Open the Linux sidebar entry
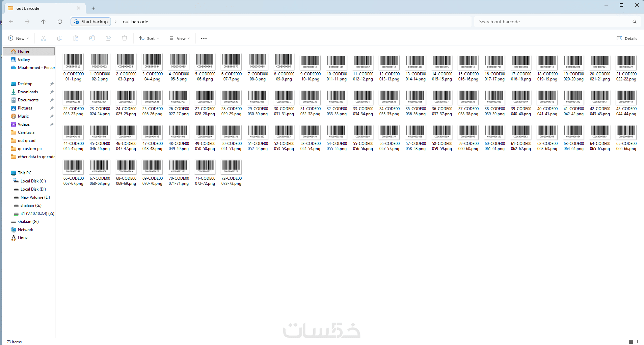644x345 pixels. point(22,238)
